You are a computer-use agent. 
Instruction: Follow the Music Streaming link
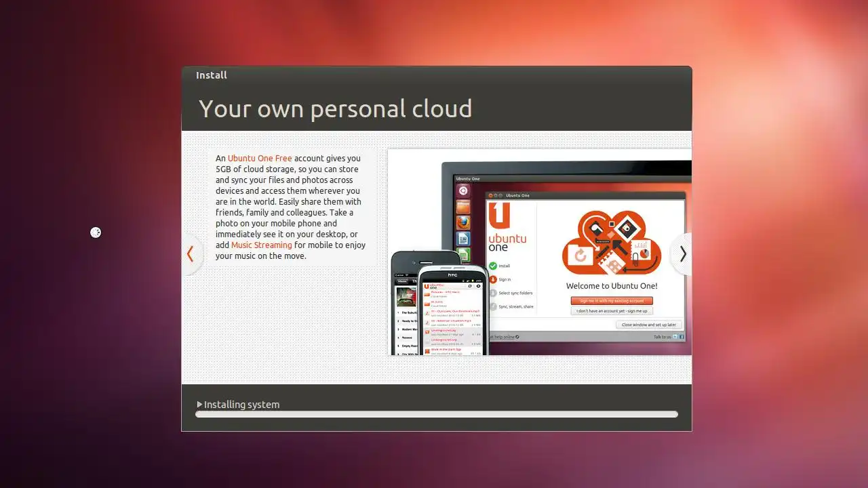(x=262, y=245)
